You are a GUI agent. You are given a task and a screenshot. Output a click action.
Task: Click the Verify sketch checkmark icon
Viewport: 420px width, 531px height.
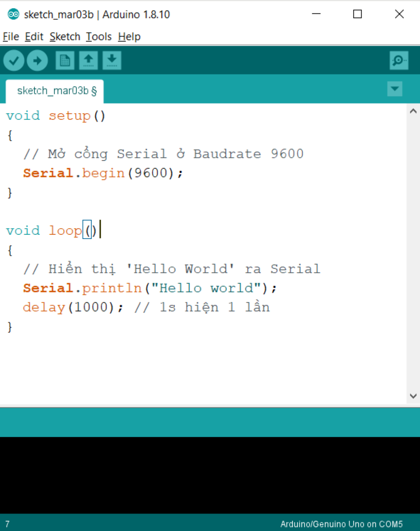click(x=14, y=61)
